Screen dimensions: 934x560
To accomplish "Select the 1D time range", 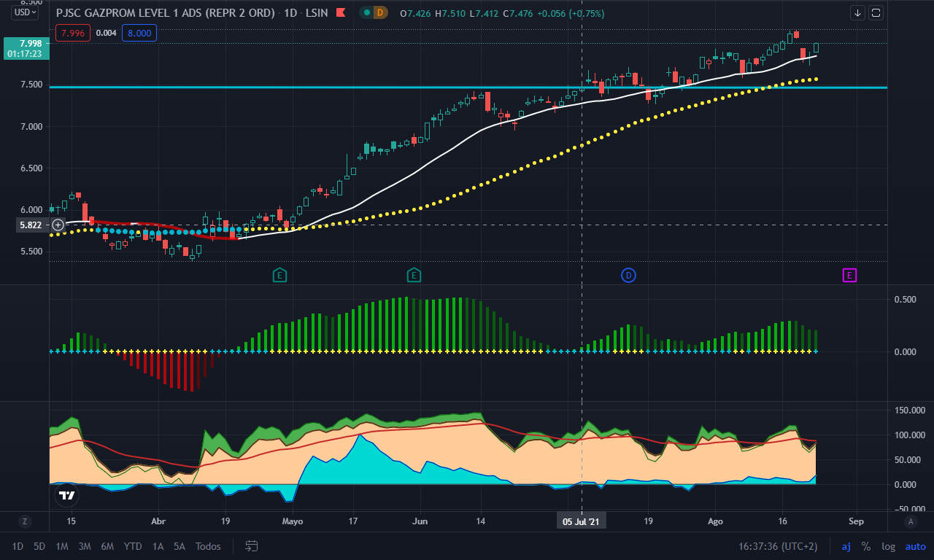I will pyautogui.click(x=18, y=546).
